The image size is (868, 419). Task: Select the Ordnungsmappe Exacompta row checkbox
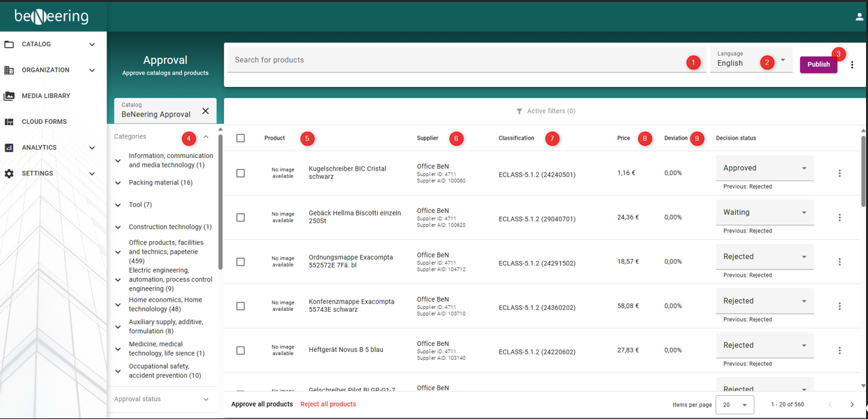click(240, 262)
